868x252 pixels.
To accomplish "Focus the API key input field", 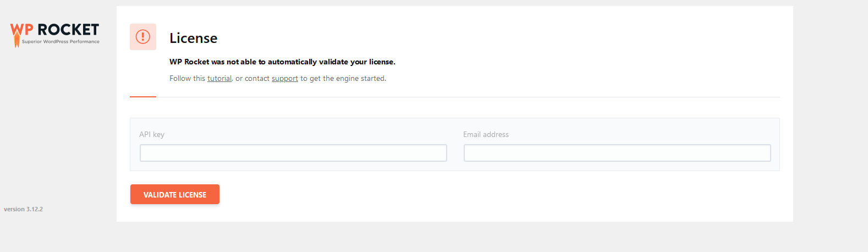I will (293, 153).
